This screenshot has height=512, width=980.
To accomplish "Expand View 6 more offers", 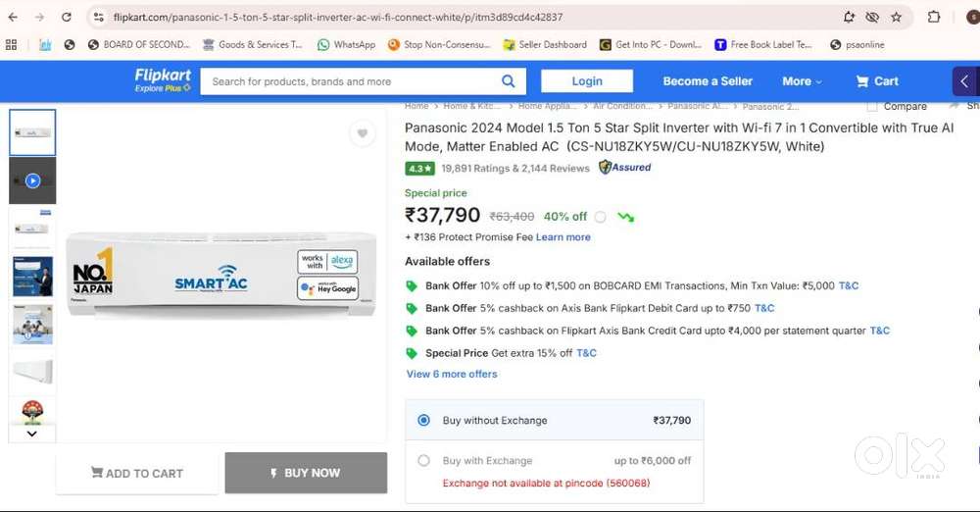I will tap(452, 374).
